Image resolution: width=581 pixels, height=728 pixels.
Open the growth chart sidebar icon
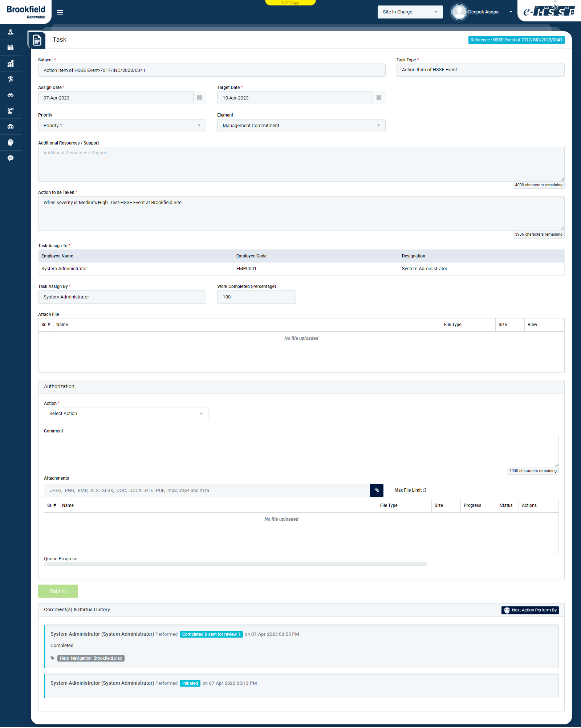click(11, 64)
